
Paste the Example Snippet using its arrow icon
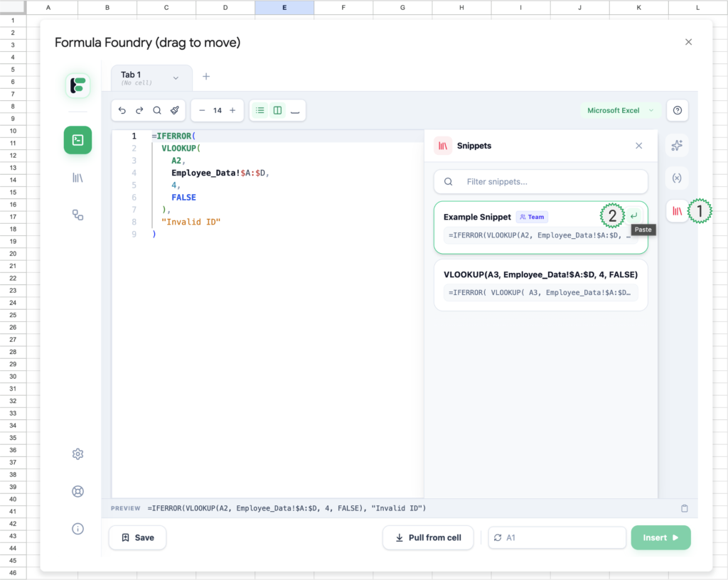pyautogui.click(x=633, y=215)
